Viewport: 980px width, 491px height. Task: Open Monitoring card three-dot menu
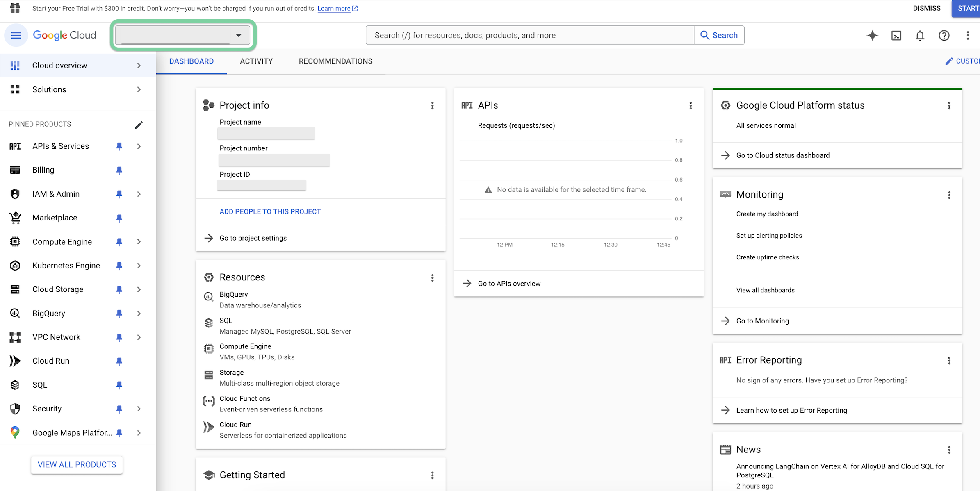[x=949, y=195]
